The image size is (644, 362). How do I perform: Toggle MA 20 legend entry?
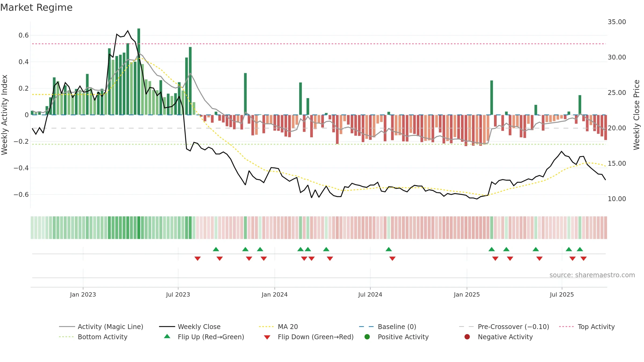point(278,327)
